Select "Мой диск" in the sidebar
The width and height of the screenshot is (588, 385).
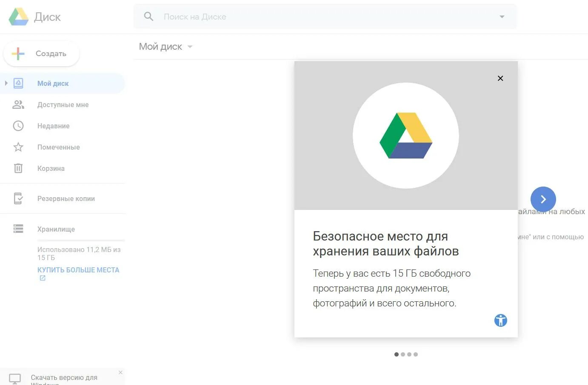tap(62, 83)
